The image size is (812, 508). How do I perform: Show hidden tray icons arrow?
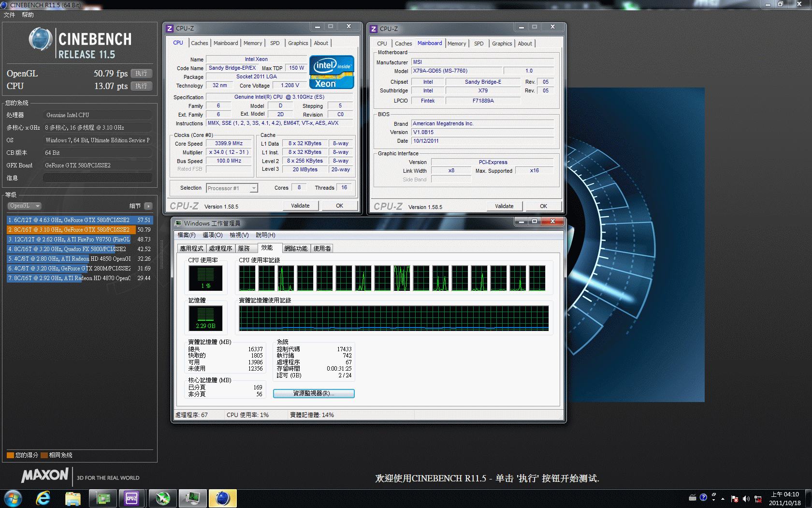tap(723, 498)
